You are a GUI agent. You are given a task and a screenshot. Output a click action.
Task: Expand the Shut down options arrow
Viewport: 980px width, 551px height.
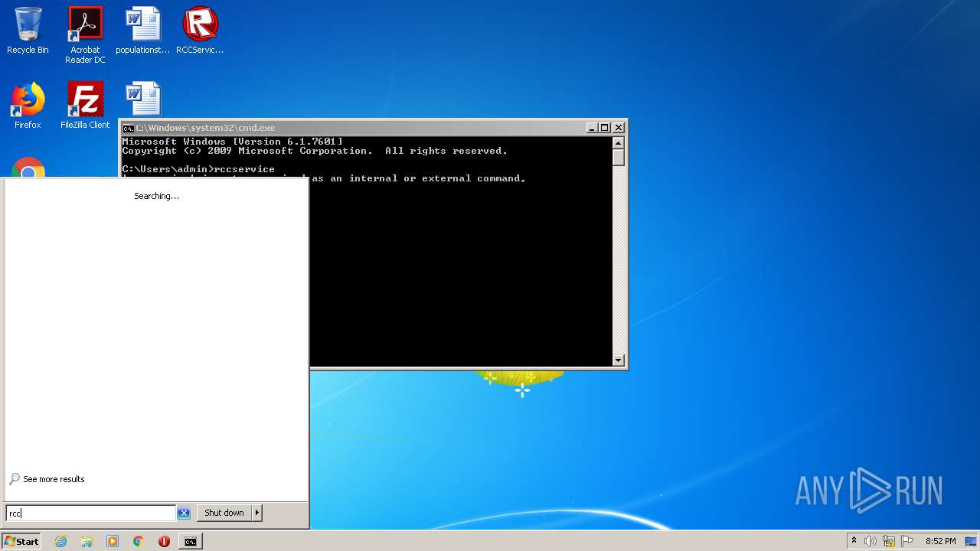(257, 513)
